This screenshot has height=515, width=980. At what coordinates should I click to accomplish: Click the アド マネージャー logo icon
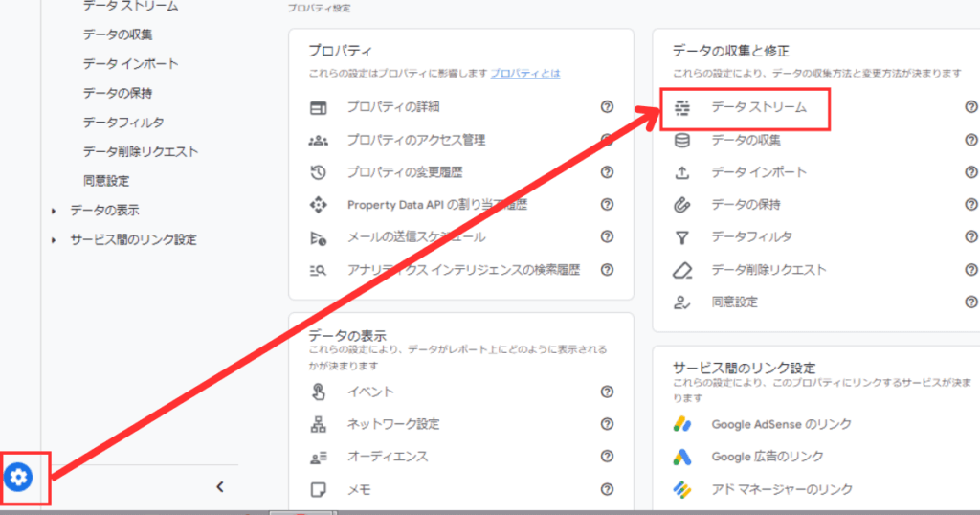pyautogui.click(x=682, y=489)
